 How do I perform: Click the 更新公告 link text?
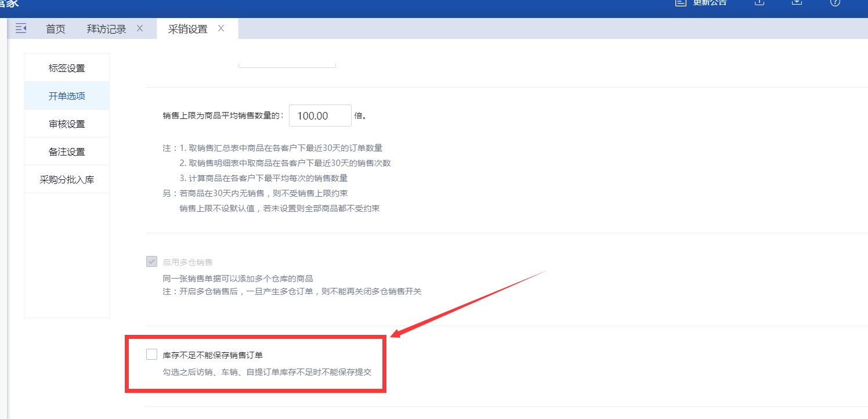point(710,3)
